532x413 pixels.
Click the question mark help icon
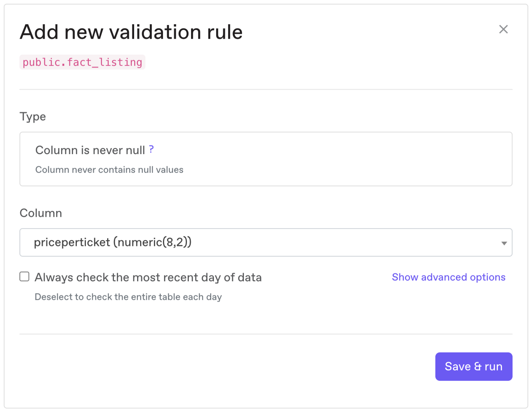pyautogui.click(x=151, y=150)
